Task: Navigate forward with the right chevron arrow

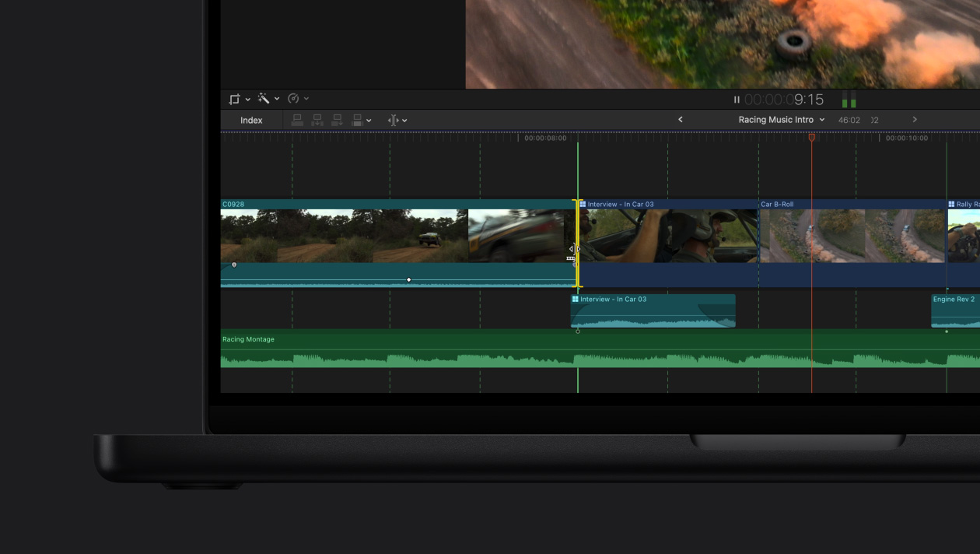Action: [x=915, y=119]
